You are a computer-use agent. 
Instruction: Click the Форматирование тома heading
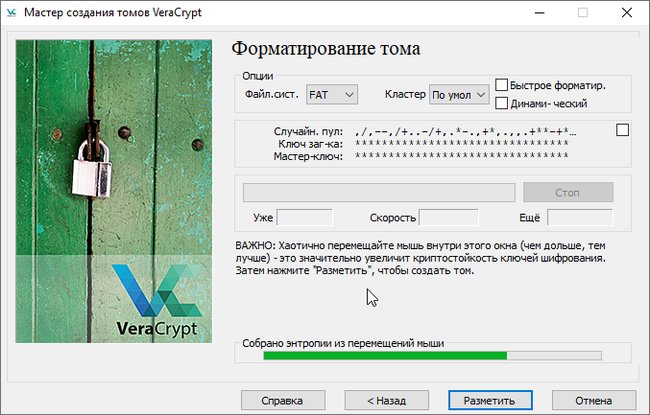point(326,49)
